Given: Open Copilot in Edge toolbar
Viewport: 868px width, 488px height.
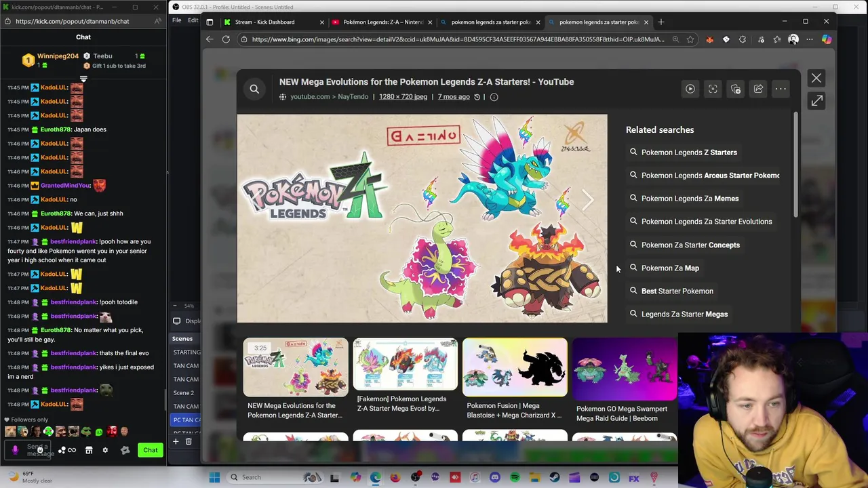Looking at the screenshot, I should coord(827,39).
